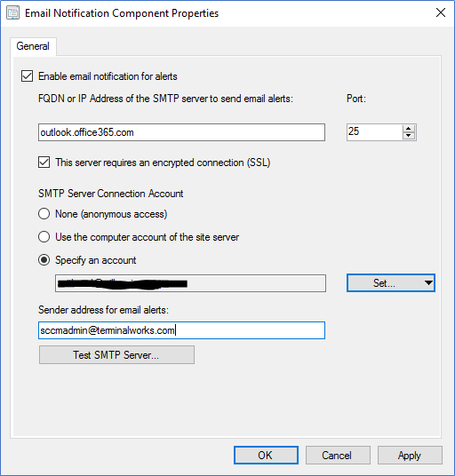Confirm settings with OK button
Viewport: 455px width, 476px height.
coord(266,455)
